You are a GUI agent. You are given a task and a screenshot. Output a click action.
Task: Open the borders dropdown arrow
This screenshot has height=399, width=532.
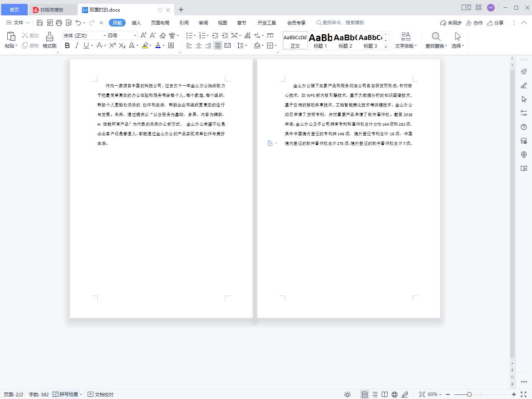[x=276, y=46]
